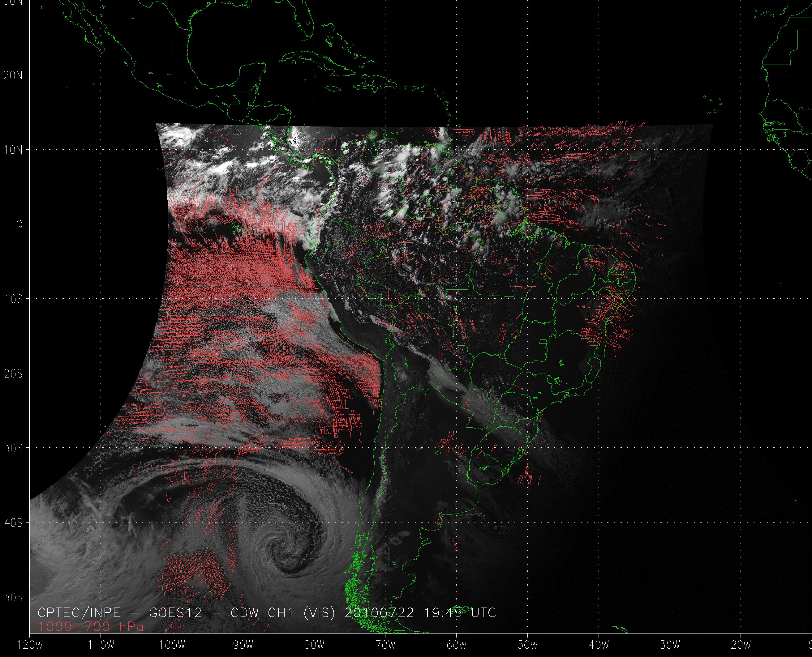Click the 50S latitude axis label

[x=13, y=597]
